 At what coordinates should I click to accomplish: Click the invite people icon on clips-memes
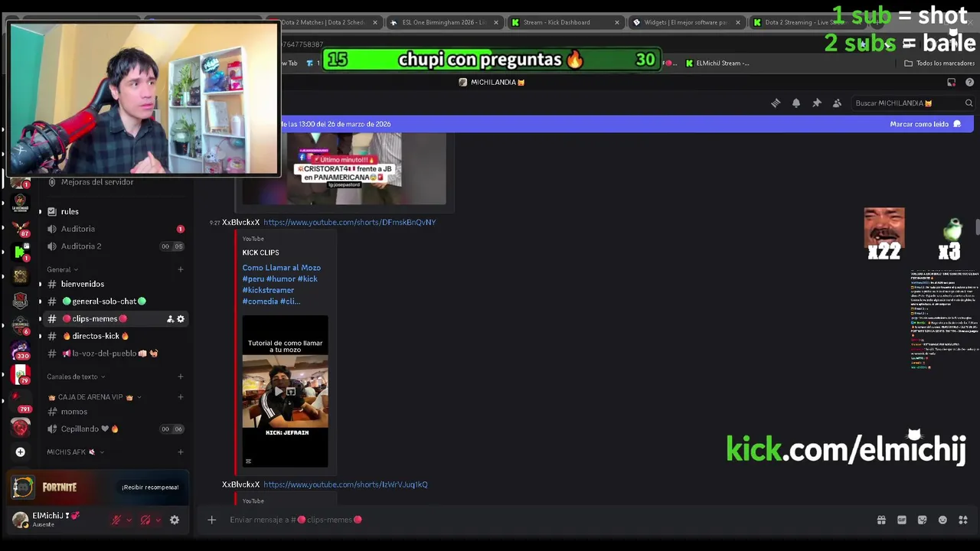point(170,319)
